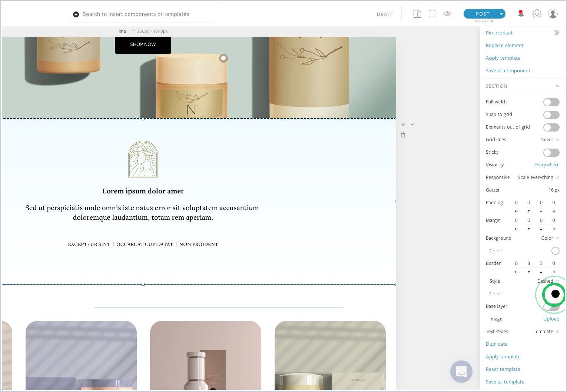Toggle Full width switch

551,102
